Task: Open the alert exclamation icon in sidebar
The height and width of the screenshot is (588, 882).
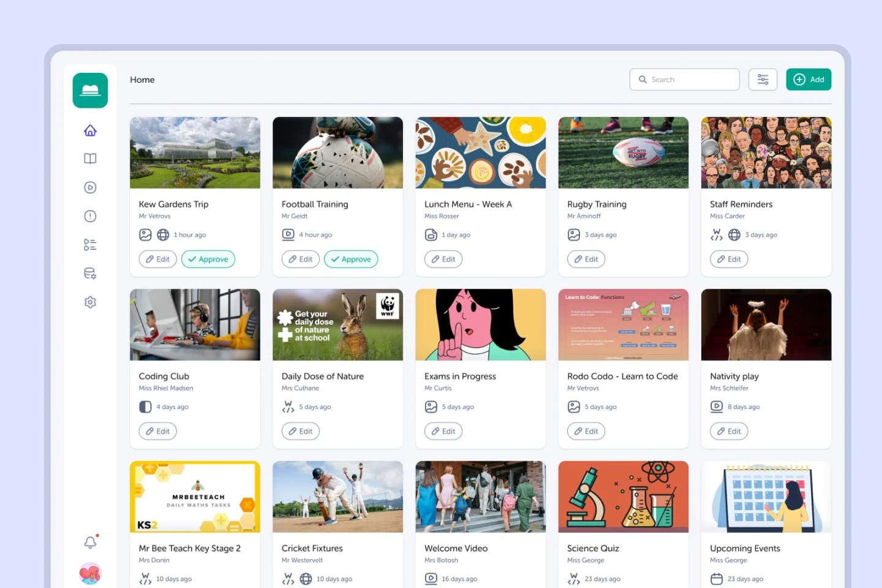Action: 90,216
